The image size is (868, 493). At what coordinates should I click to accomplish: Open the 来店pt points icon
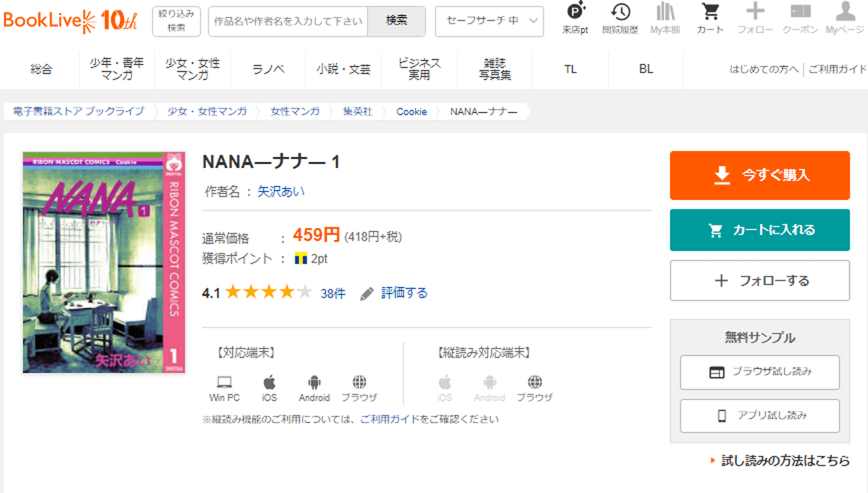[575, 12]
